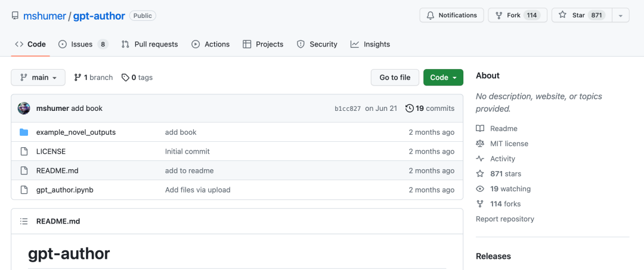This screenshot has height=270, width=644.
Task: Open the gpt-author repository link
Action: pyautogui.click(x=99, y=16)
